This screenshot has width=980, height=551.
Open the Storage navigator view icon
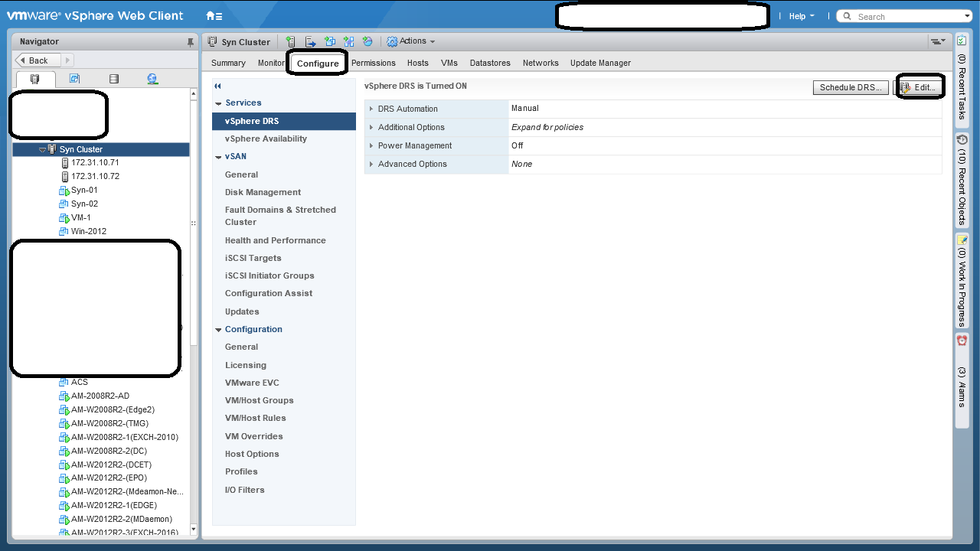click(114, 79)
